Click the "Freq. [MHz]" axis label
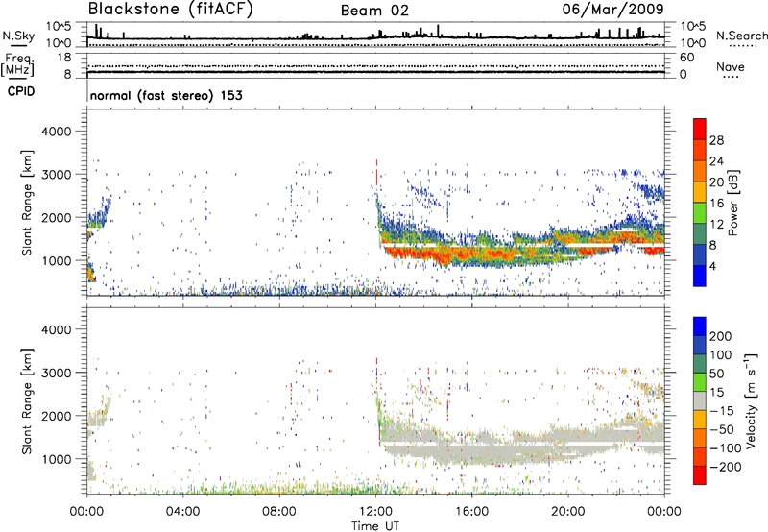The image size is (768, 532). point(17,64)
